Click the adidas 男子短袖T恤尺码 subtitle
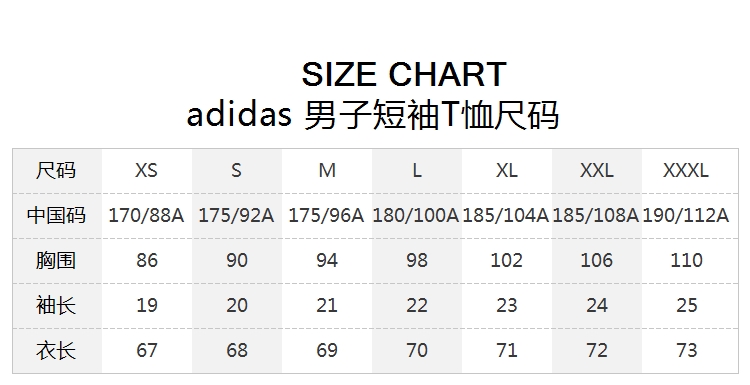 373,115
